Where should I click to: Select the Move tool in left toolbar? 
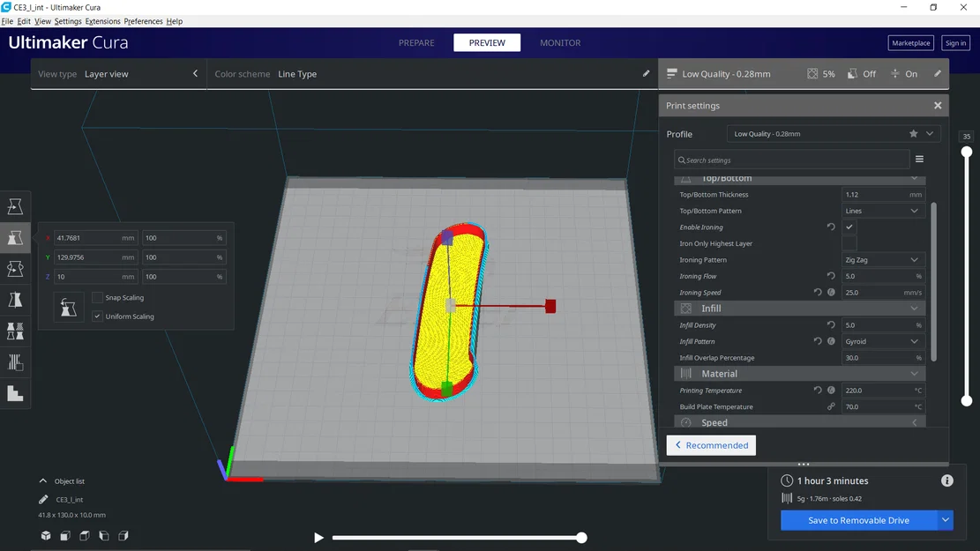pyautogui.click(x=15, y=206)
